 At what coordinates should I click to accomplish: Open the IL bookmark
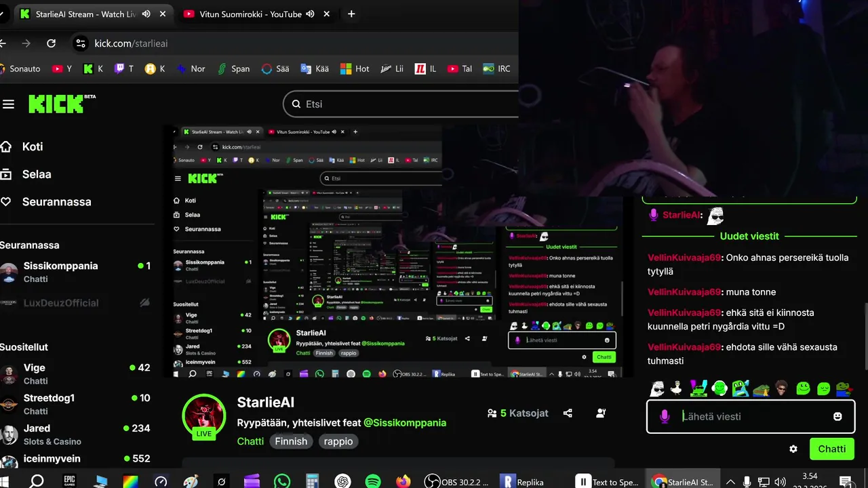click(x=425, y=68)
